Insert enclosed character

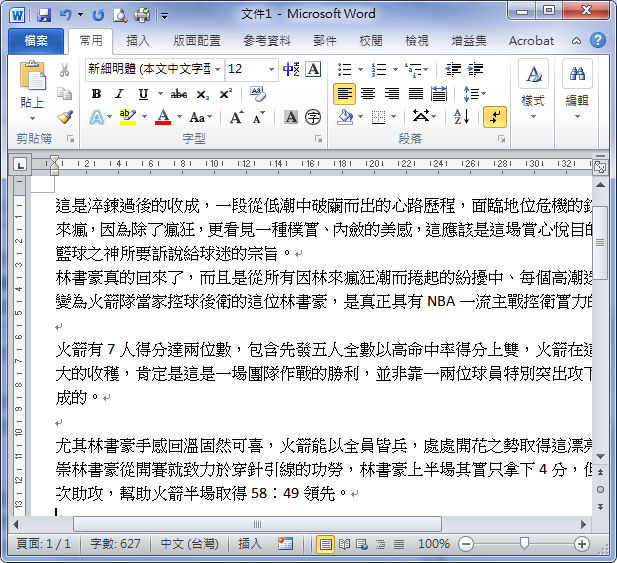coord(313,117)
